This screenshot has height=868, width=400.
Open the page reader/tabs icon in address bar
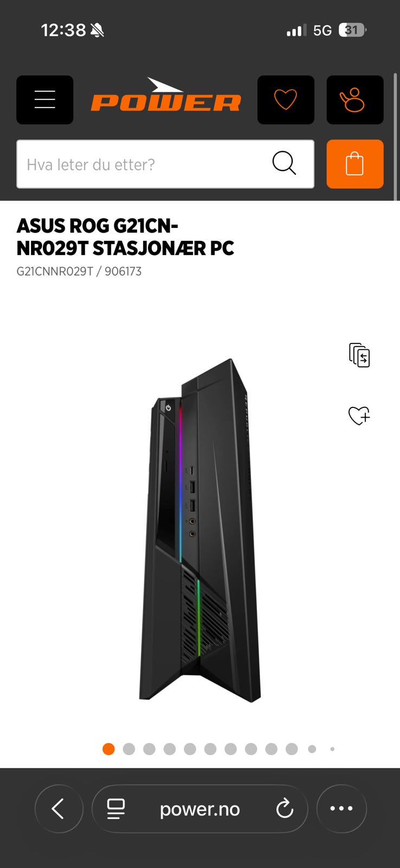(116, 809)
